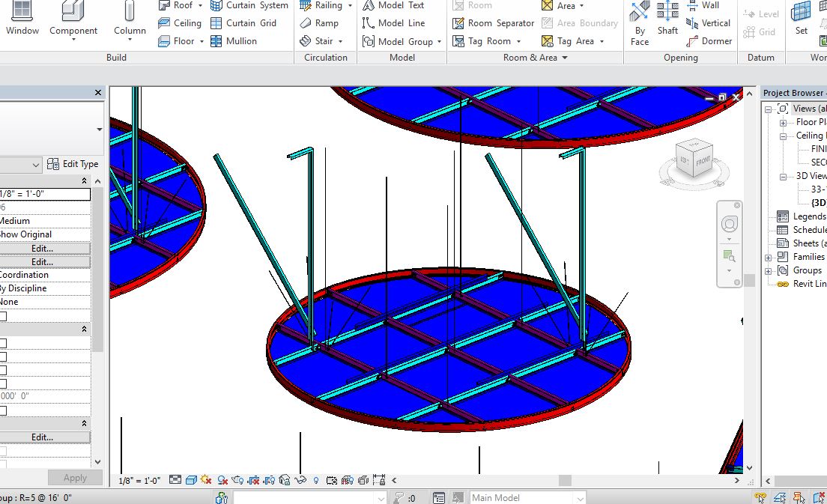The image size is (827, 504).
Task: Tick the checkbox below the None property row
Action: coord(3,316)
